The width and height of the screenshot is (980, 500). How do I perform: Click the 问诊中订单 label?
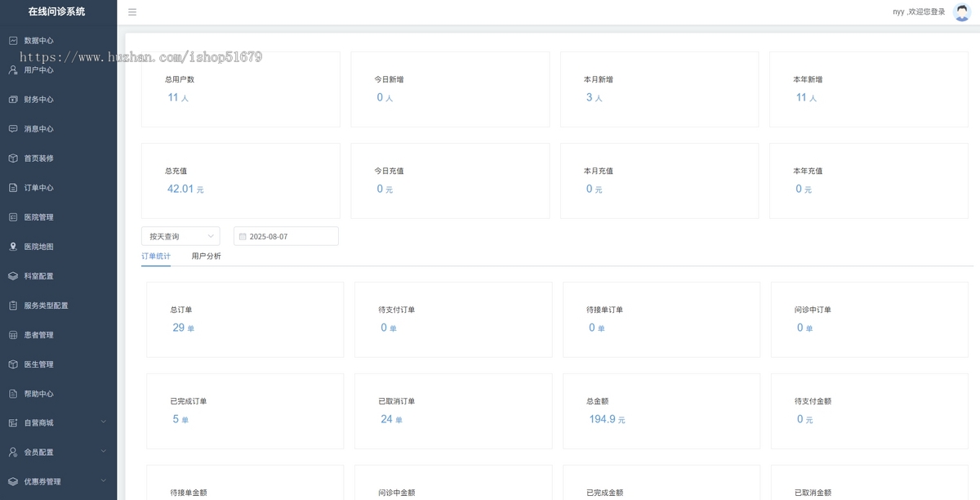tap(813, 310)
